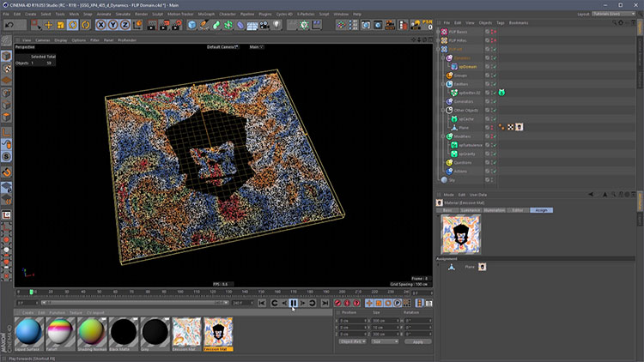
Task: Toggle the Z axis lock
Action: tap(125, 25)
